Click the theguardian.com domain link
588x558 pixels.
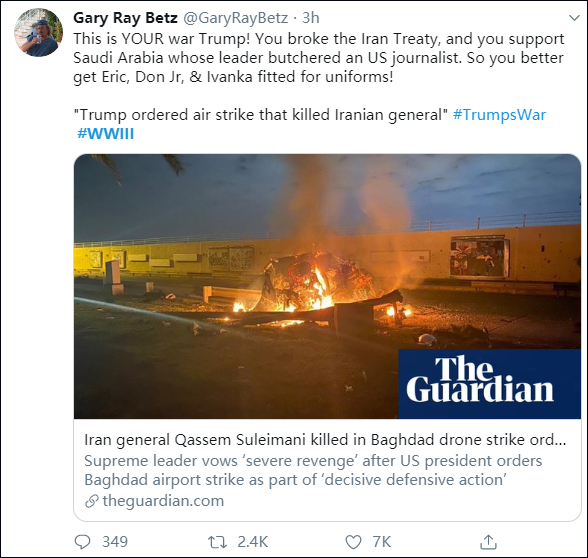(x=163, y=501)
